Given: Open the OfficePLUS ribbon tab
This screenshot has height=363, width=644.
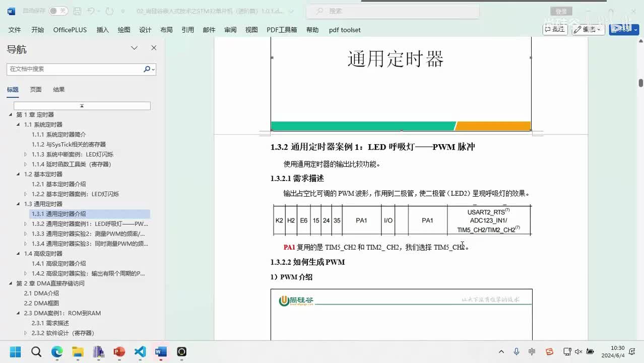Looking at the screenshot, I should click(70, 30).
